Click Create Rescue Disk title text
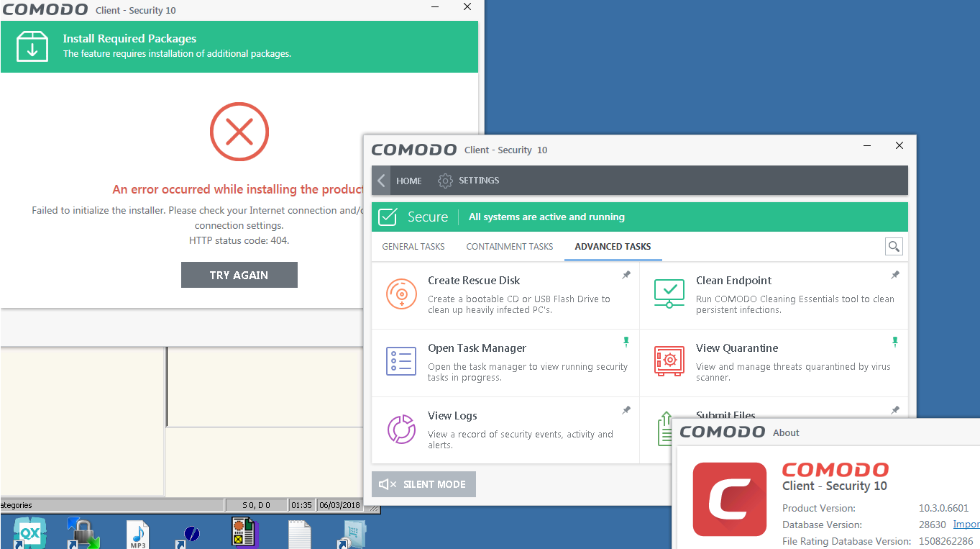 [474, 281]
